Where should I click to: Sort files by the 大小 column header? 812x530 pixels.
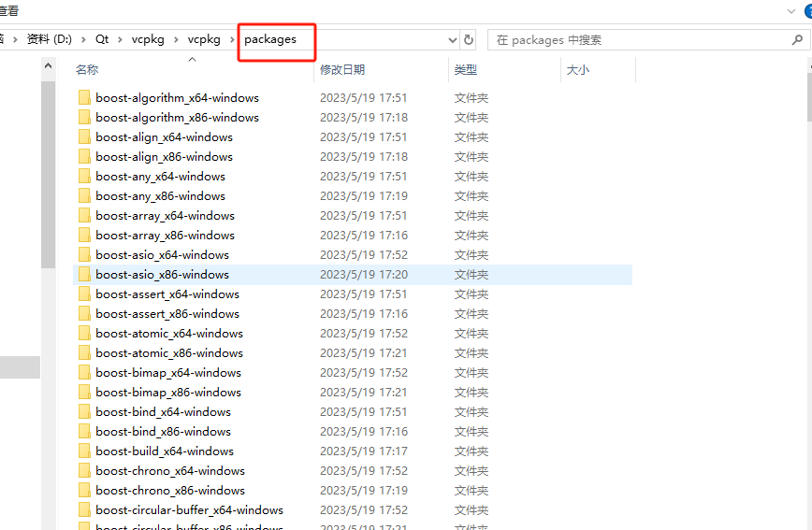[x=578, y=70]
